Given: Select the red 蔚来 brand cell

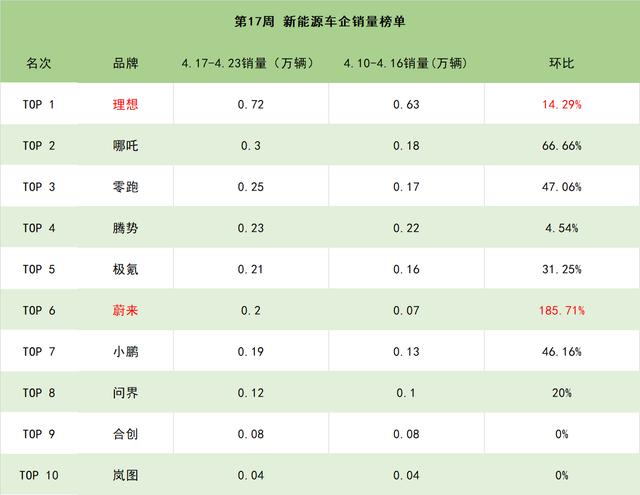Looking at the screenshot, I should pos(125,311).
